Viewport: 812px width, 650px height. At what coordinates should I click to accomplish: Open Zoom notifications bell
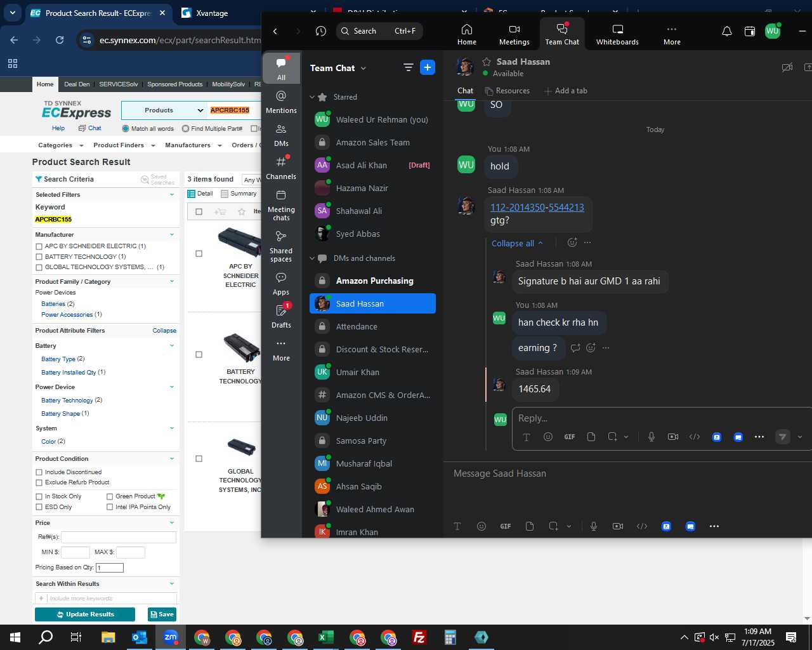[x=727, y=31]
